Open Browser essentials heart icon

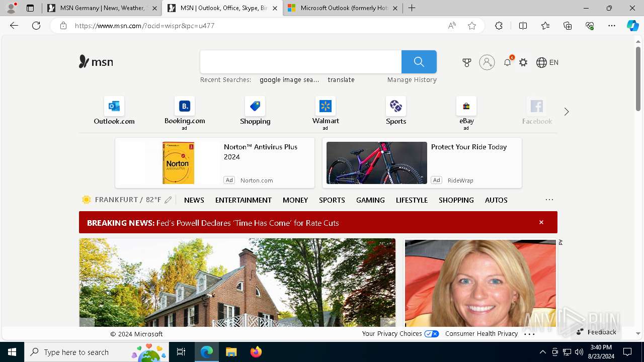point(590,26)
